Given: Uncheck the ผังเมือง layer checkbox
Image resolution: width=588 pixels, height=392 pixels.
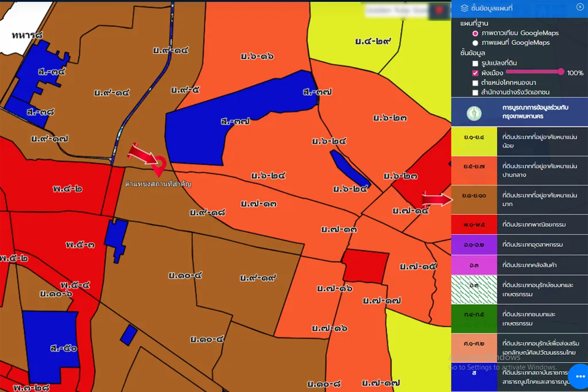Looking at the screenshot, I should [475, 73].
